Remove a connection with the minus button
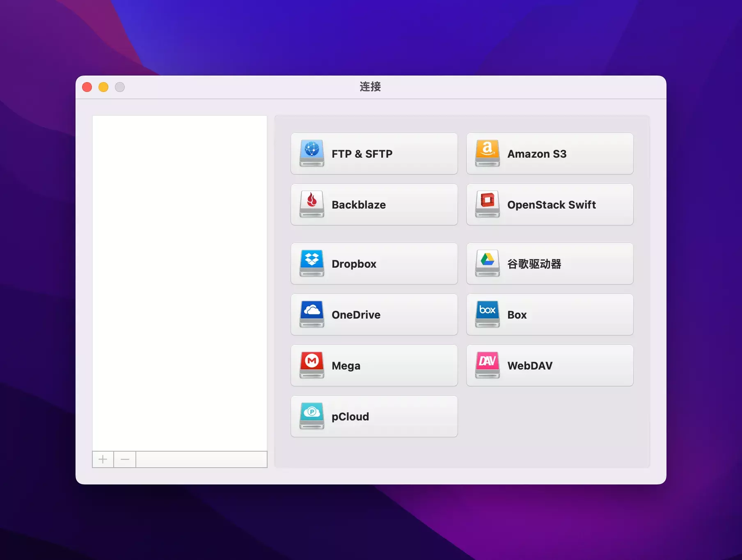 (x=125, y=459)
